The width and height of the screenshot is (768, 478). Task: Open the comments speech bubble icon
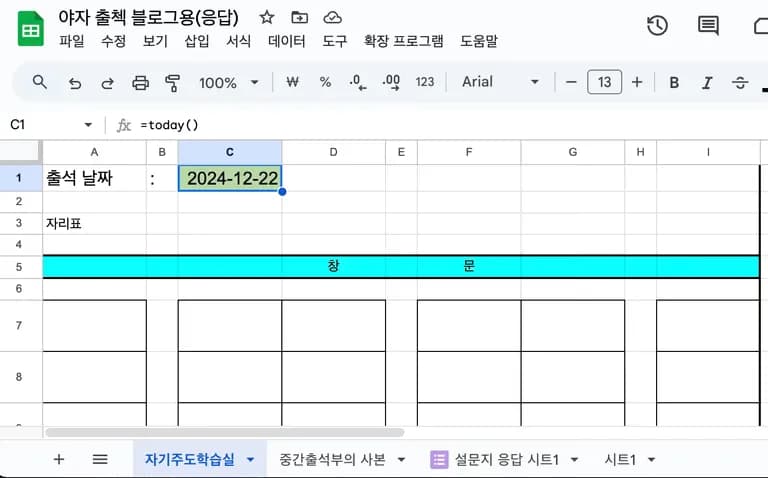click(x=708, y=26)
